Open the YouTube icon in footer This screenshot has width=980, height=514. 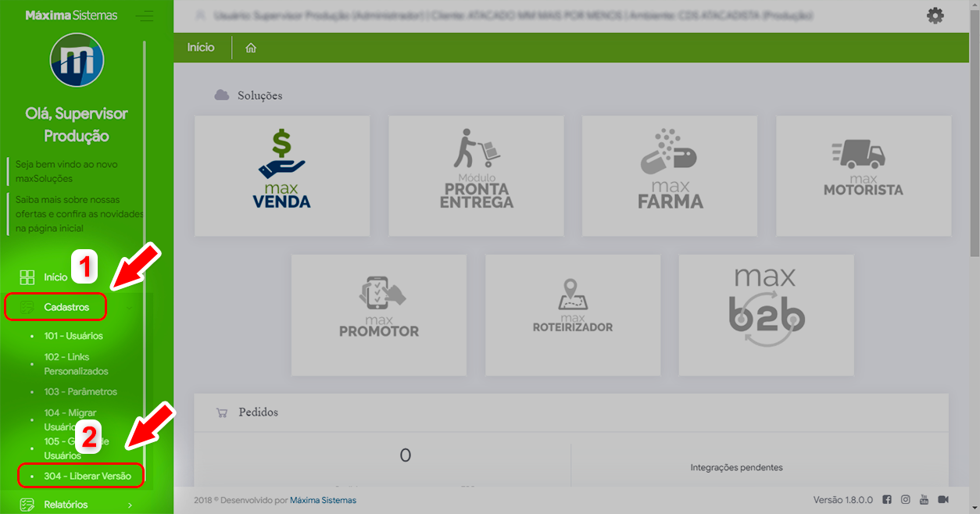tap(925, 500)
